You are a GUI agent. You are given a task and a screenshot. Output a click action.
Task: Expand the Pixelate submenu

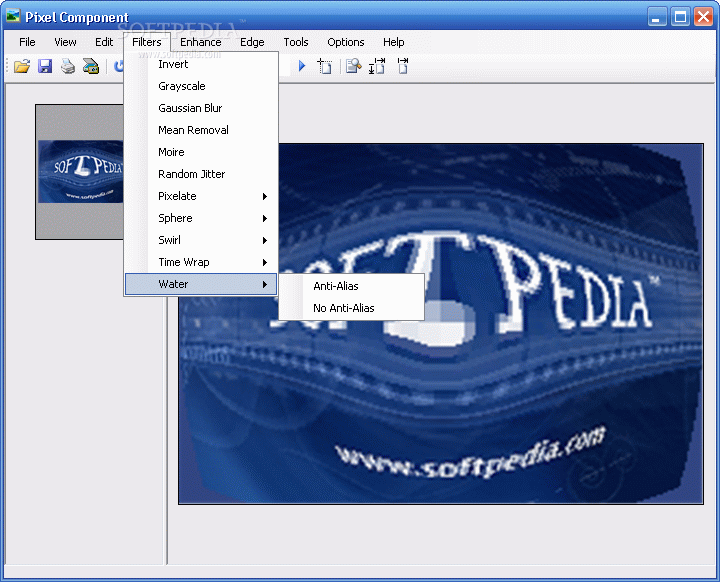201,197
